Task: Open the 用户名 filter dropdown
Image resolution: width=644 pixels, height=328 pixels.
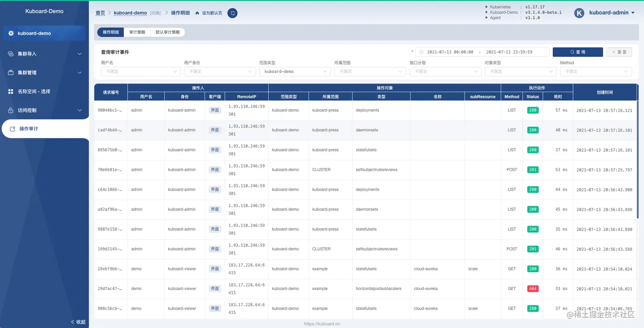Action: [141, 72]
